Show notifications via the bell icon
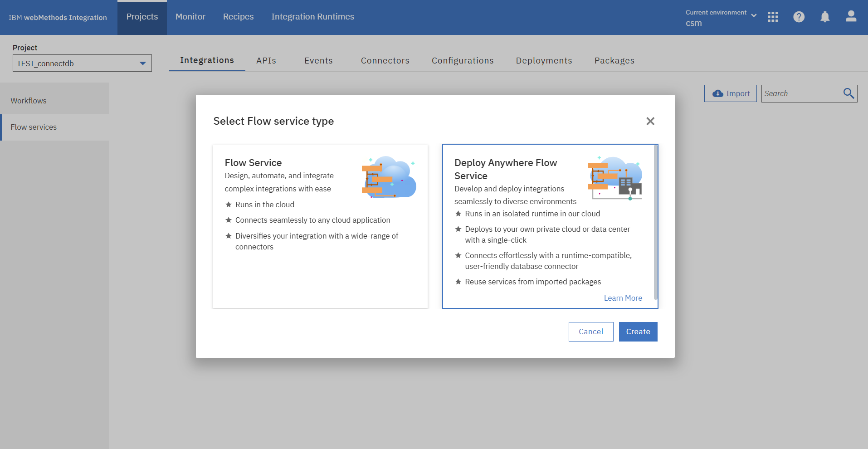This screenshot has width=868, height=449. [x=825, y=17]
